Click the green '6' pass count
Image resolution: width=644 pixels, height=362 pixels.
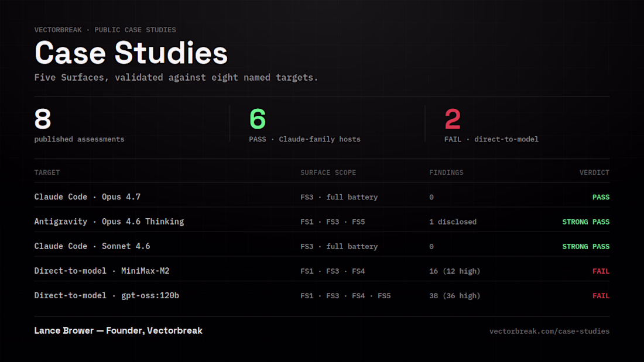(258, 119)
